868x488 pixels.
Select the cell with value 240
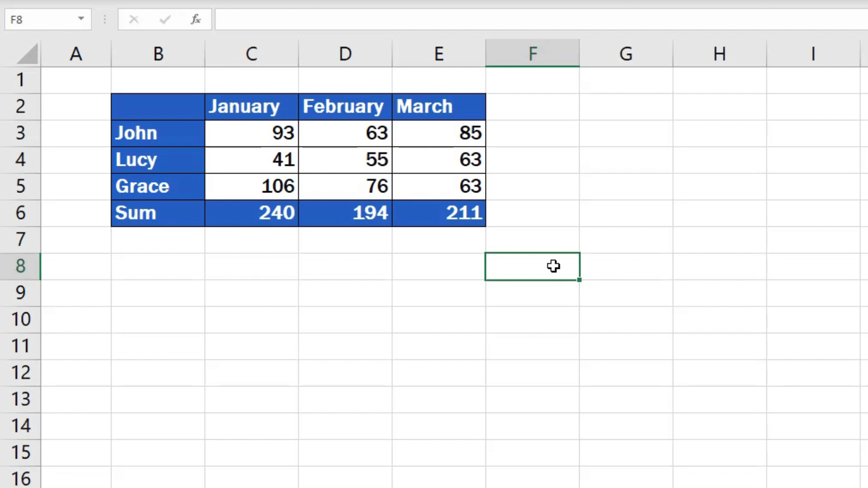[x=251, y=213]
